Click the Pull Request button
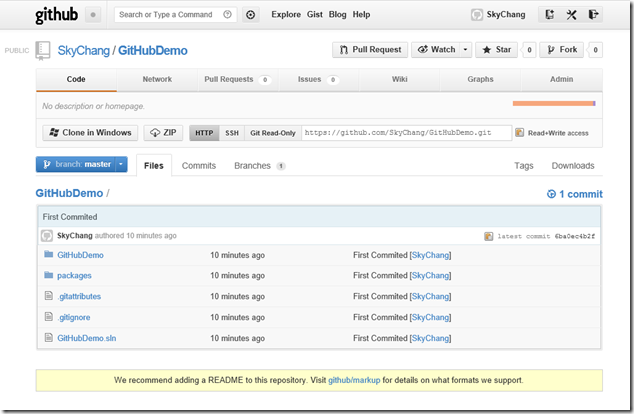Viewport: 634px width, 414px height. 370,50
